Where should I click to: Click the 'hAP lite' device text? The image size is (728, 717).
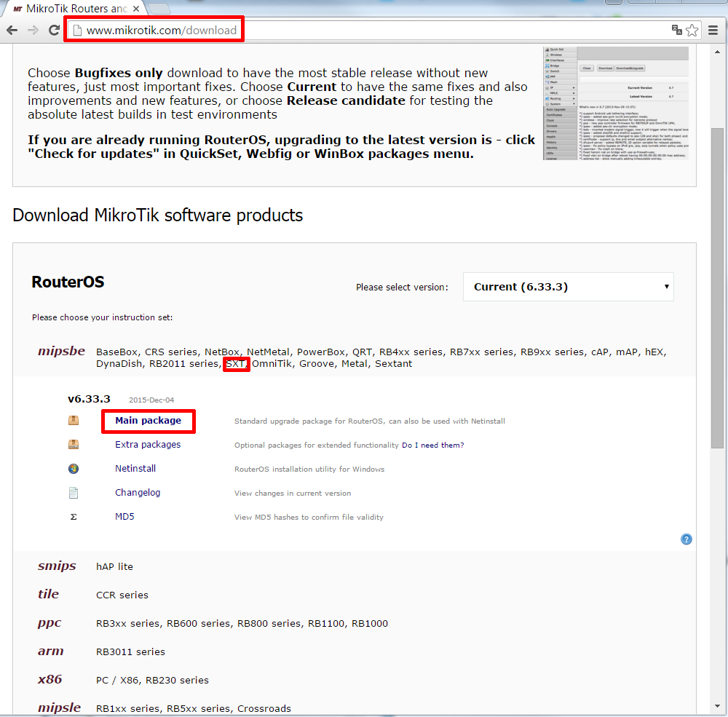point(114,566)
